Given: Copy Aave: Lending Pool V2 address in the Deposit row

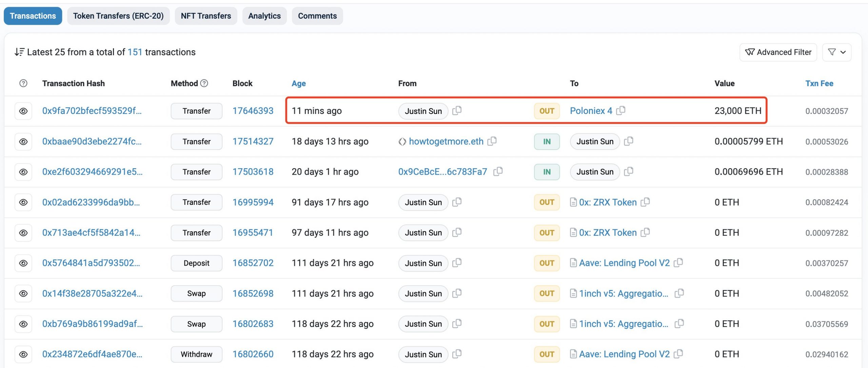Looking at the screenshot, I should (678, 263).
